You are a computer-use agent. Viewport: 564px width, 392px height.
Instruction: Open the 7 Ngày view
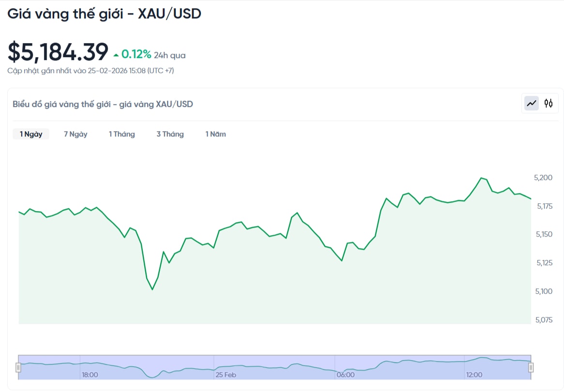[75, 134]
